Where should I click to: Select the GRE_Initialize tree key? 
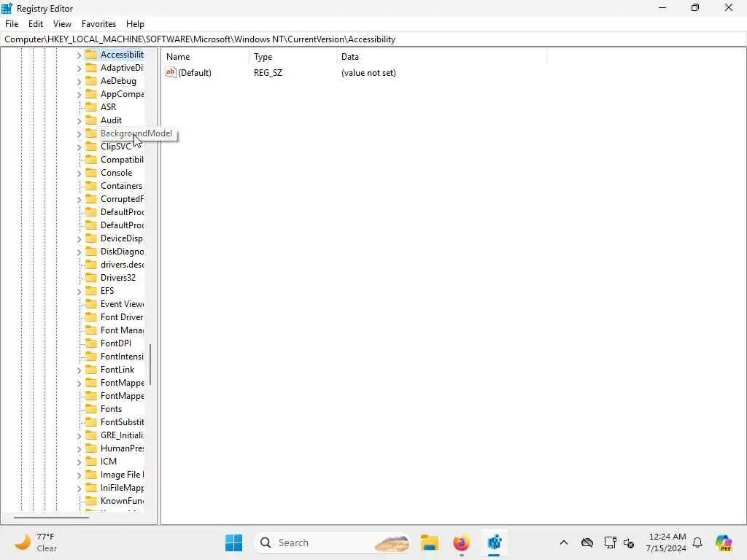[x=122, y=435]
